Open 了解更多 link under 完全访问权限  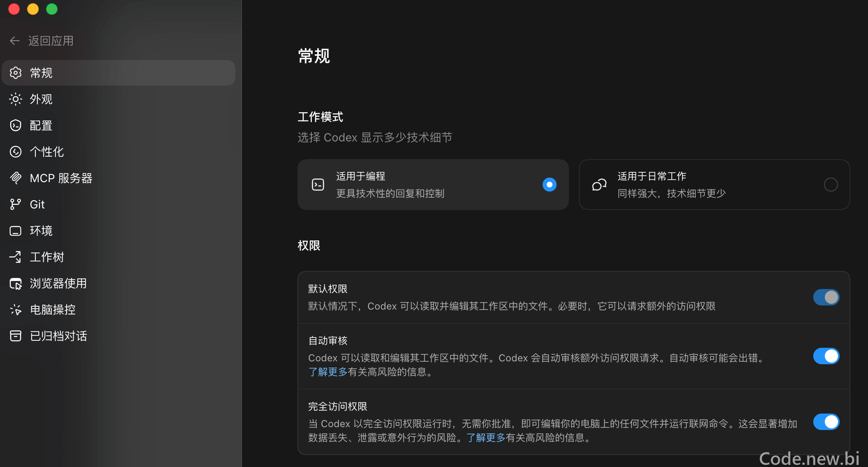point(486,438)
